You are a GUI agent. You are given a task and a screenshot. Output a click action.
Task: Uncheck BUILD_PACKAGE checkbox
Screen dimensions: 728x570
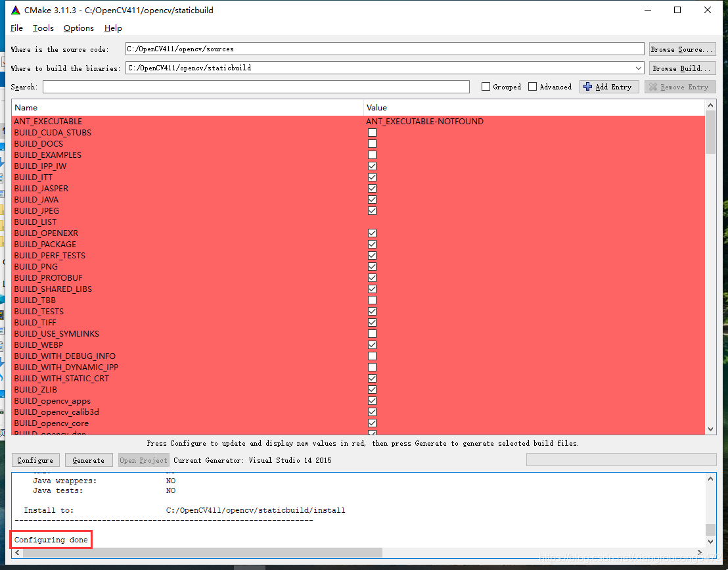click(372, 244)
